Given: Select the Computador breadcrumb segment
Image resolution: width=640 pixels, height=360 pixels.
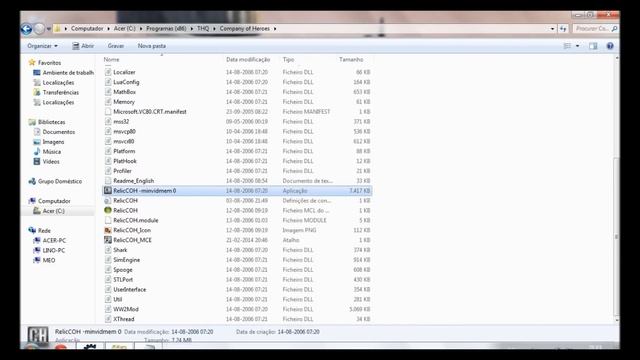Looking at the screenshot, I should click(x=87, y=29).
